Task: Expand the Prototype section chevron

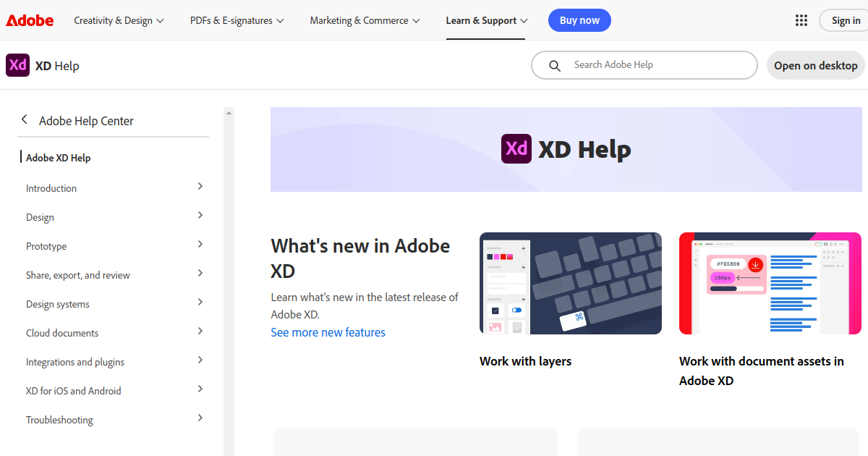Action: point(200,245)
